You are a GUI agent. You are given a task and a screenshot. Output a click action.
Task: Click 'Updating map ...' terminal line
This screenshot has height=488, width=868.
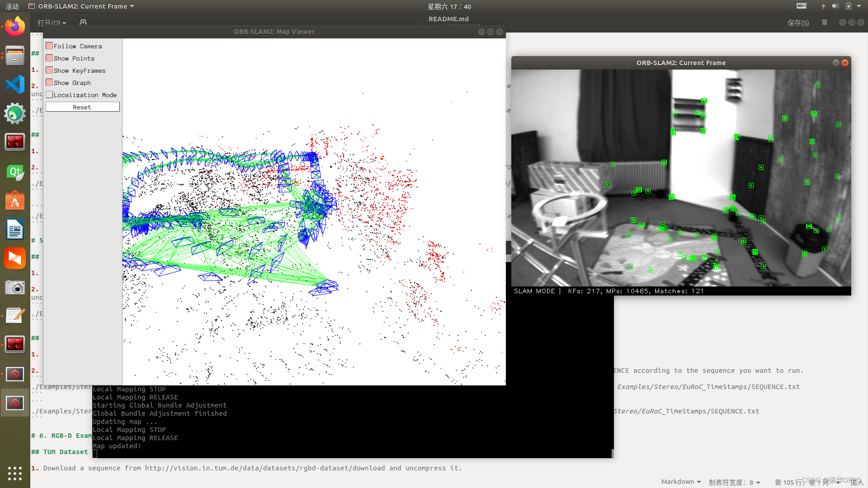click(x=125, y=422)
